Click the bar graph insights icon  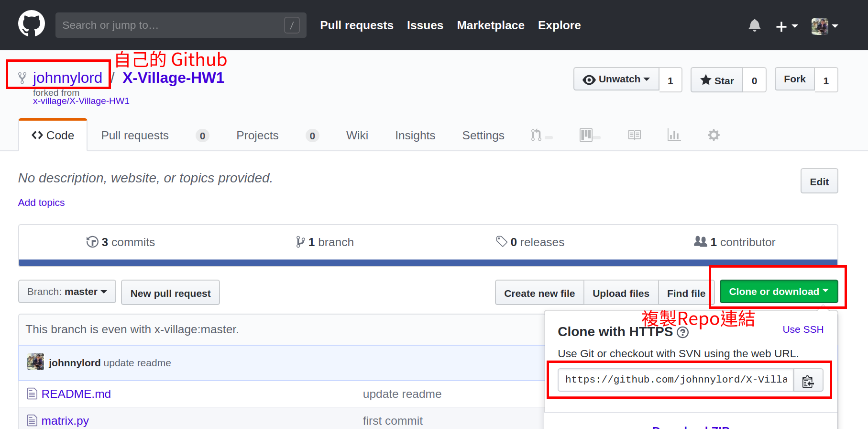click(x=674, y=135)
